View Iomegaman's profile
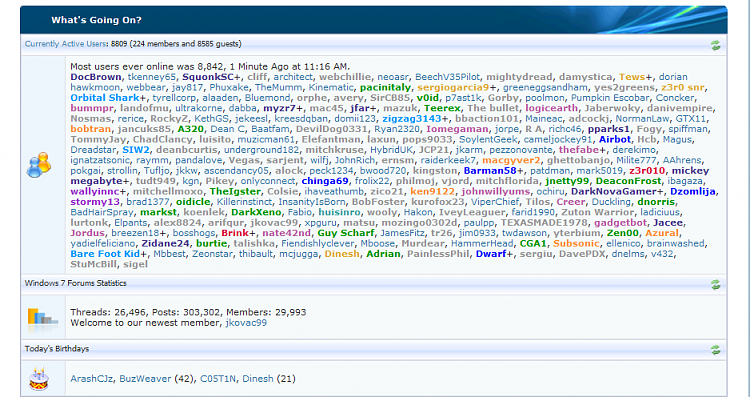The width and height of the screenshot is (750, 397). (x=457, y=129)
